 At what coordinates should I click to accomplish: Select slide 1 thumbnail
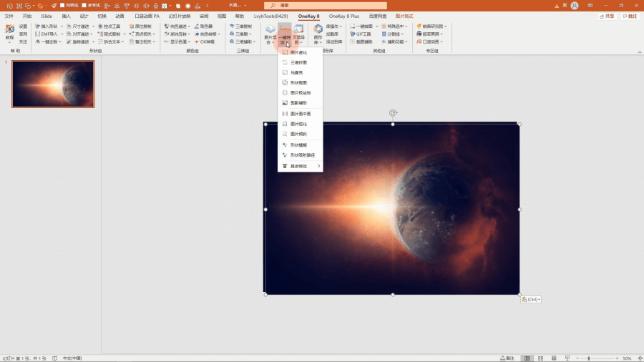coord(53,84)
